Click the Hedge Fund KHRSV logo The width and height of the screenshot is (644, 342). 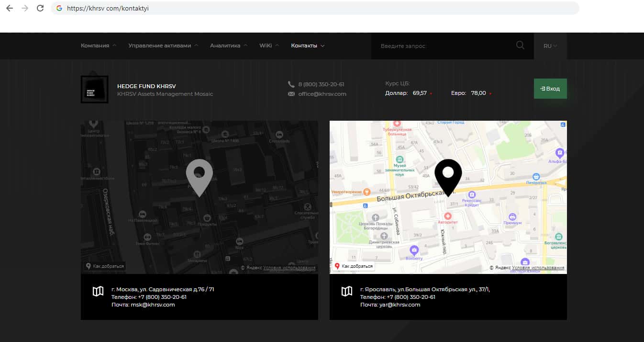94,90
